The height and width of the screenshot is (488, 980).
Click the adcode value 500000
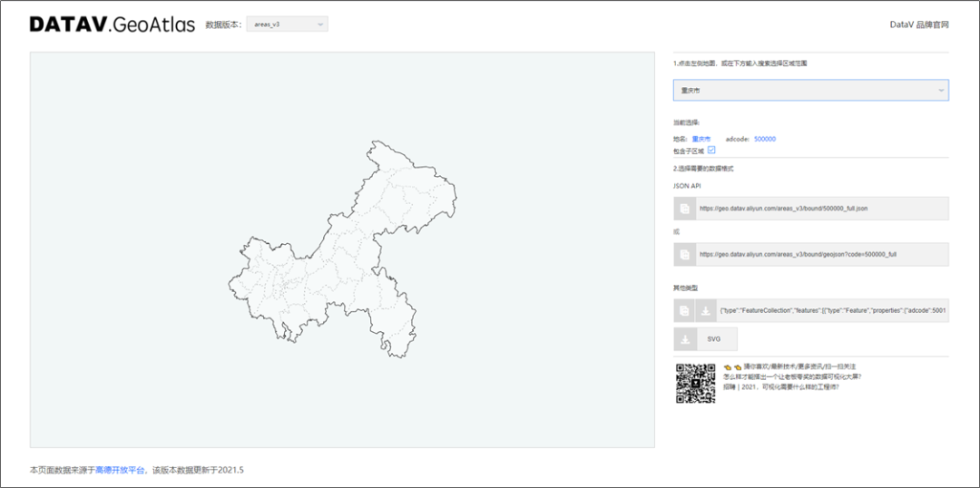(x=765, y=140)
